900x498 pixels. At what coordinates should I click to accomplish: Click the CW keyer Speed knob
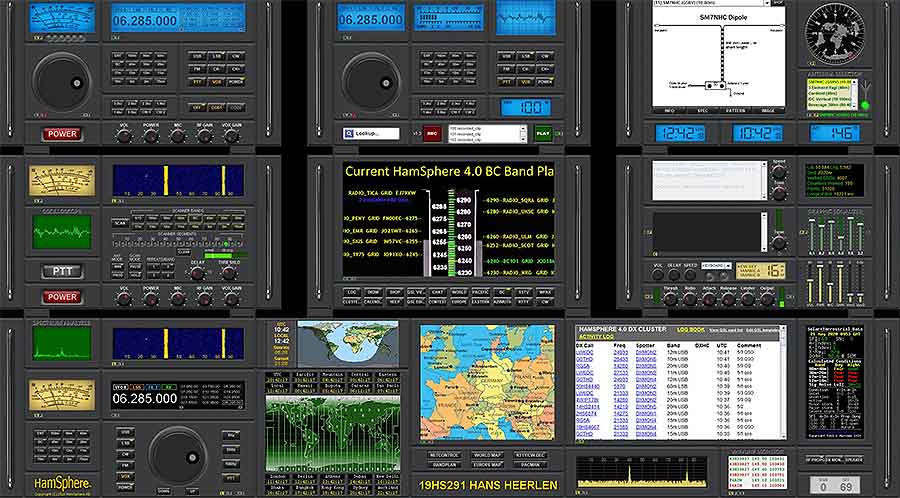pos(778,171)
